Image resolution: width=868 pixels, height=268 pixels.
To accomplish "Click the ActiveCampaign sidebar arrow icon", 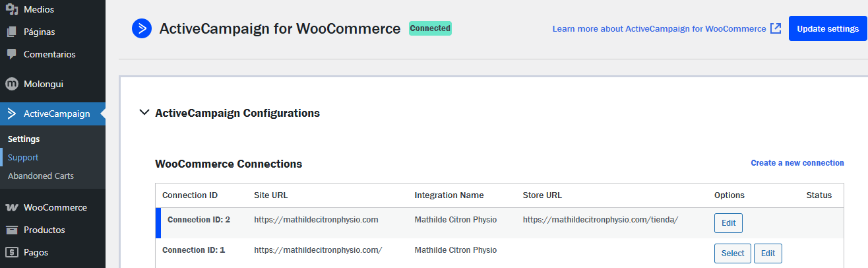I will (x=11, y=114).
